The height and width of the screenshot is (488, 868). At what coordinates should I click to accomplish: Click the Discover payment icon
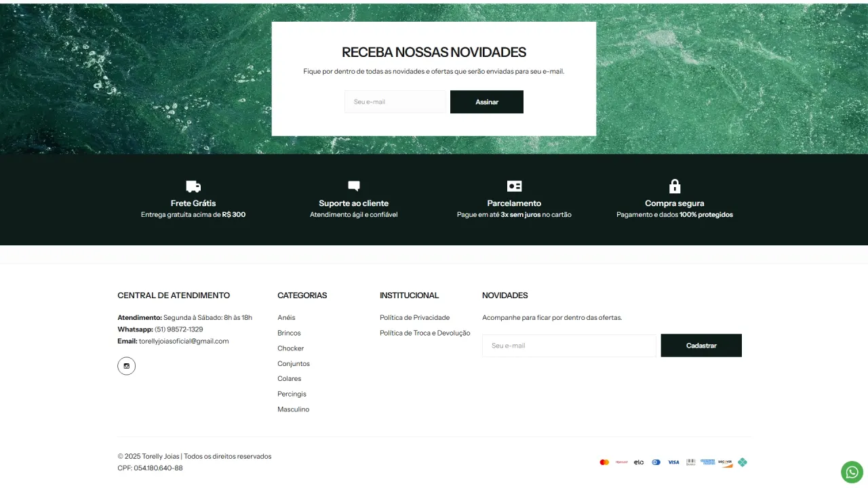[x=725, y=462]
